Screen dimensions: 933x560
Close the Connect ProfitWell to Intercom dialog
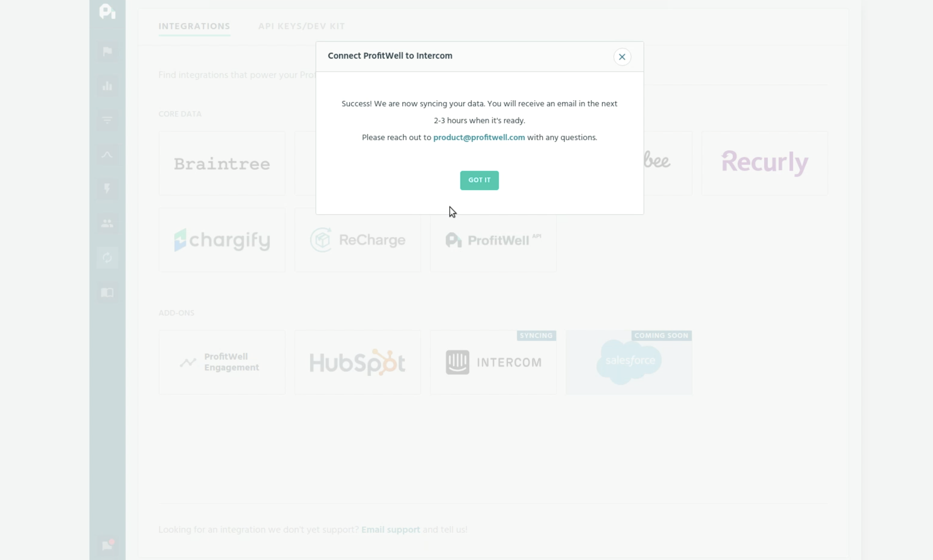click(622, 57)
